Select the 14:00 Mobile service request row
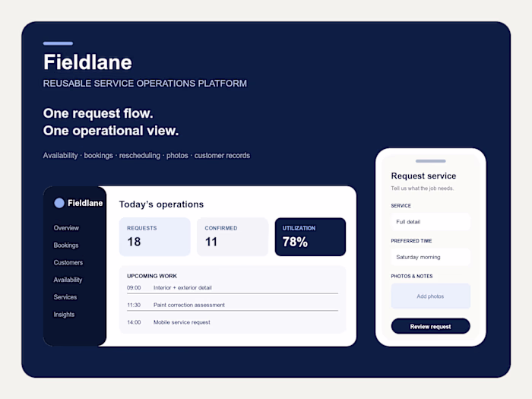This screenshot has width=532, height=399. pos(233,322)
